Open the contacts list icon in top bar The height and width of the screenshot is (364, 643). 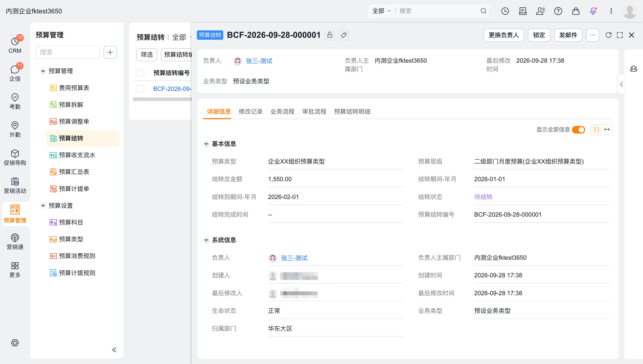pyautogui.click(x=540, y=11)
